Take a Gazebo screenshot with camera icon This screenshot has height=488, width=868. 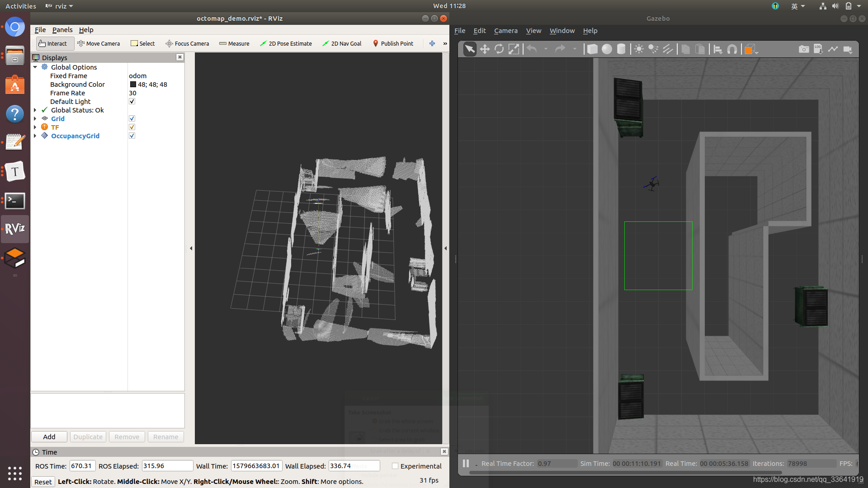[804, 49]
